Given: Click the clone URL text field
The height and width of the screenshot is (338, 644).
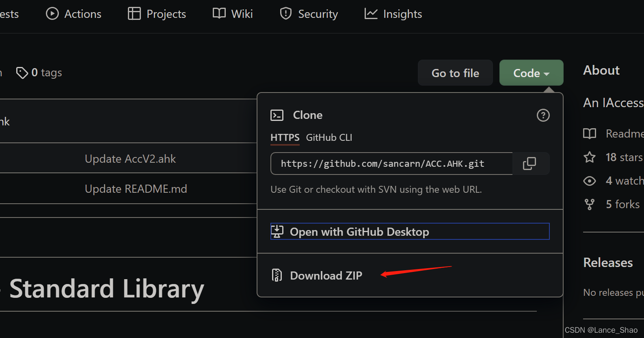Looking at the screenshot, I should click(x=391, y=164).
